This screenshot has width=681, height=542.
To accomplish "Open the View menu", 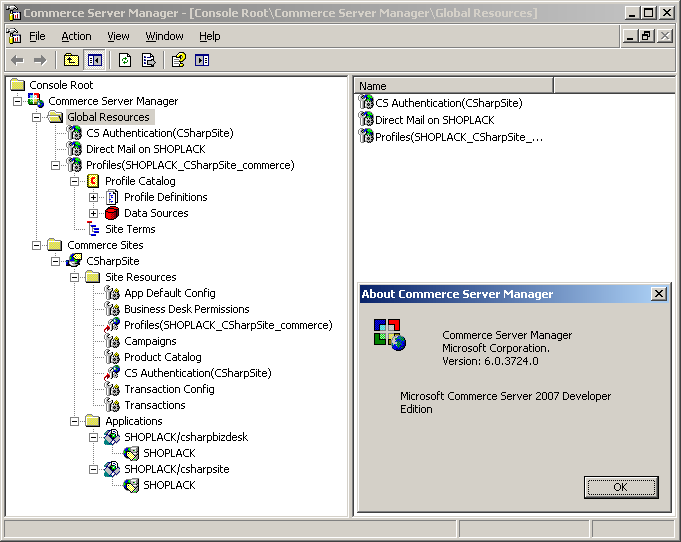I will (118, 36).
